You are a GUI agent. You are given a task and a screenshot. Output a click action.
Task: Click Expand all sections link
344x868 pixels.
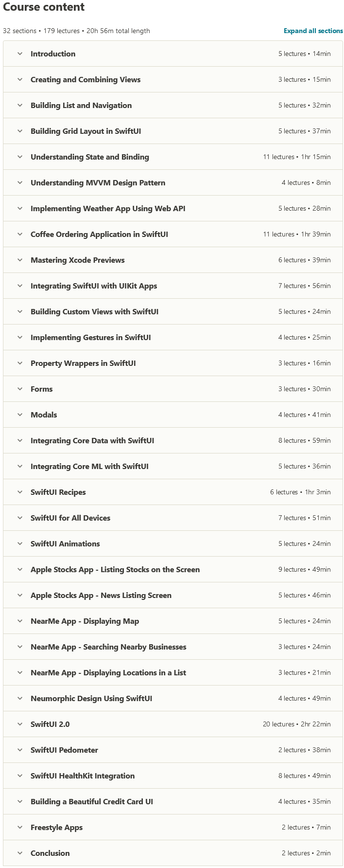pyautogui.click(x=313, y=31)
